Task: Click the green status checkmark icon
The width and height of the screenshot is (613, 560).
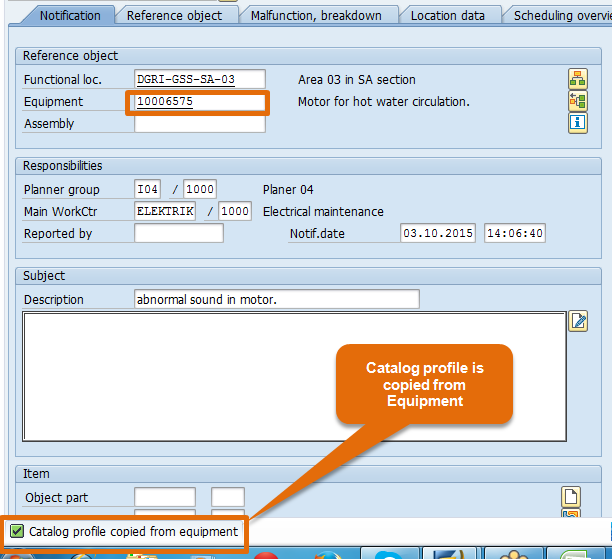Action: tap(17, 531)
